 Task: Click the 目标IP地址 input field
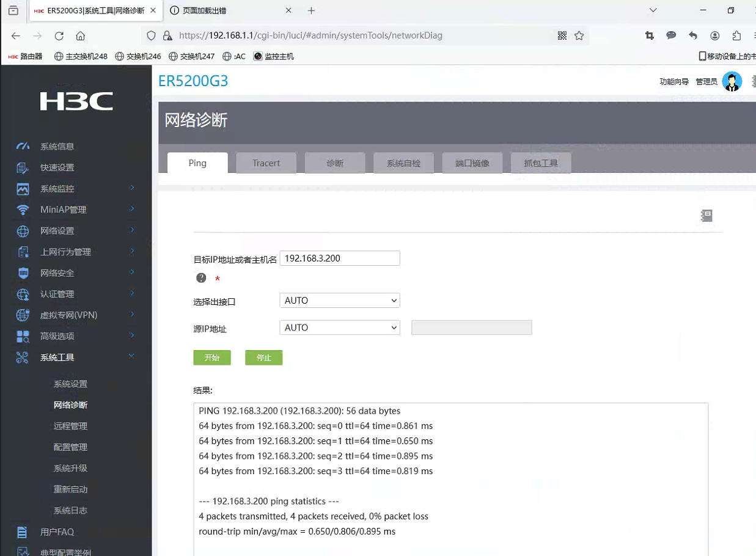(340, 258)
